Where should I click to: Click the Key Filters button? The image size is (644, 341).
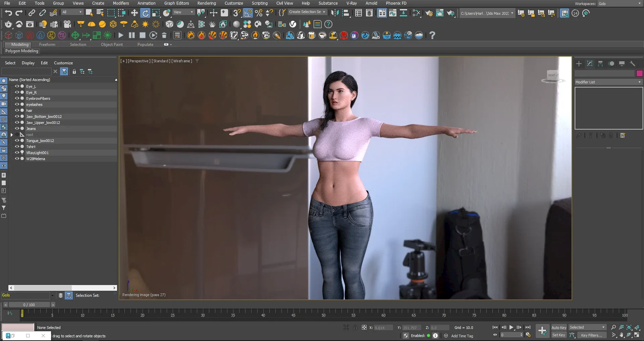tap(591, 335)
